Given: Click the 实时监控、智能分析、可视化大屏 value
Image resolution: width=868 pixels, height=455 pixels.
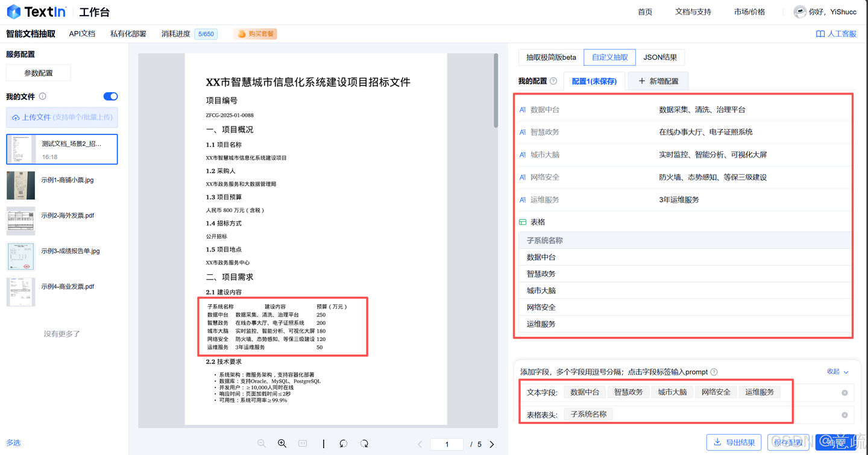Looking at the screenshot, I should point(713,155).
